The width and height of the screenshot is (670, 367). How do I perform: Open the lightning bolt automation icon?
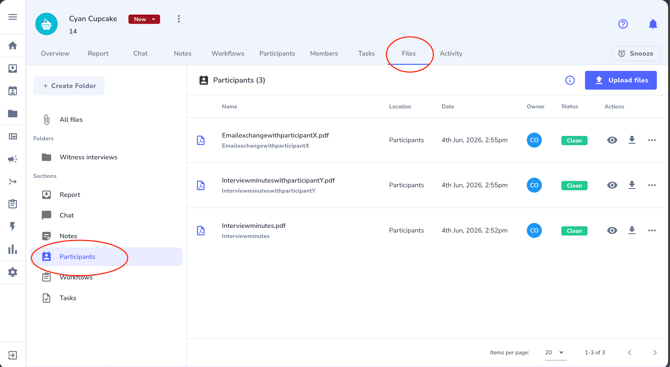click(x=13, y=226)
